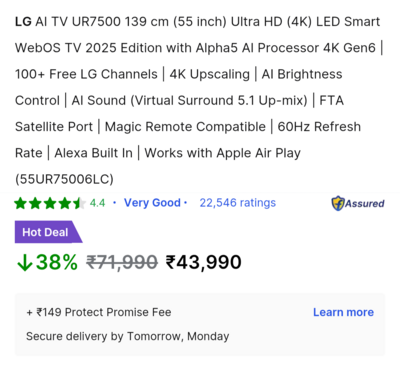Click the Alexa Built In title text
Image resolution: width=400 pixels, height=366 pixels.
[93, 153]
